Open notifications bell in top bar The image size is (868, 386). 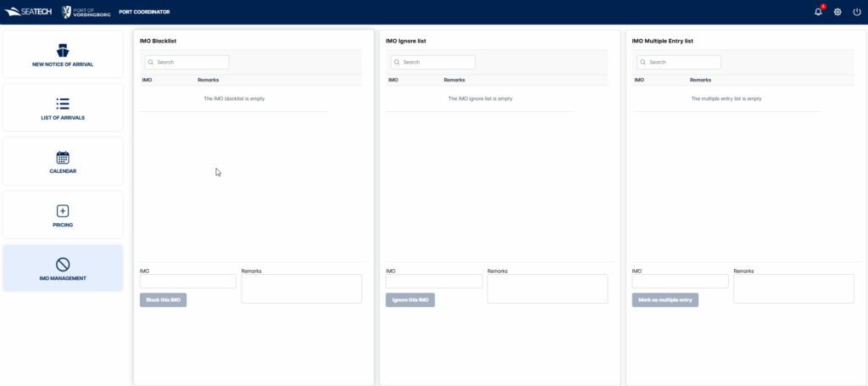pos(818,12)
